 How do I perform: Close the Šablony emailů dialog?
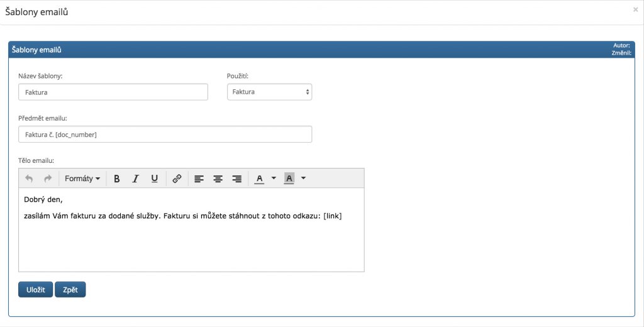[635, 10]
